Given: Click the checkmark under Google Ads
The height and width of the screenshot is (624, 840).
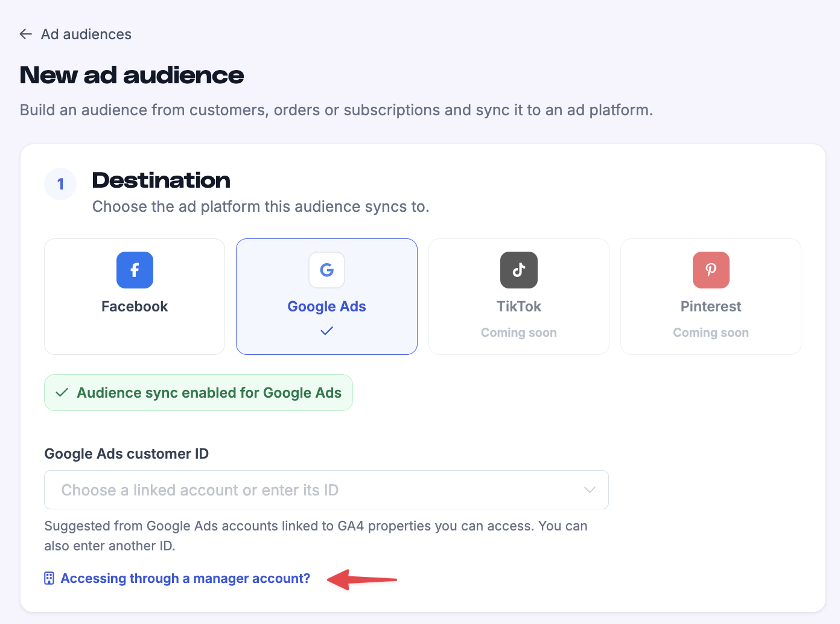Looking at the screenshot, I should point(326,331).
